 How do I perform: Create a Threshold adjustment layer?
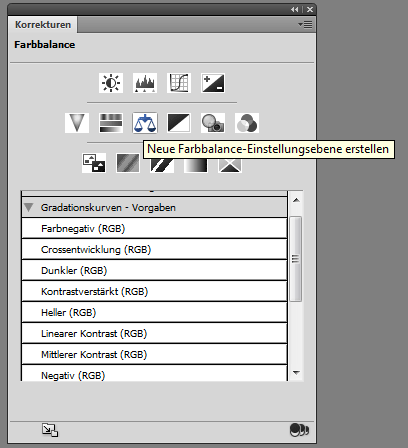point(162,165)
